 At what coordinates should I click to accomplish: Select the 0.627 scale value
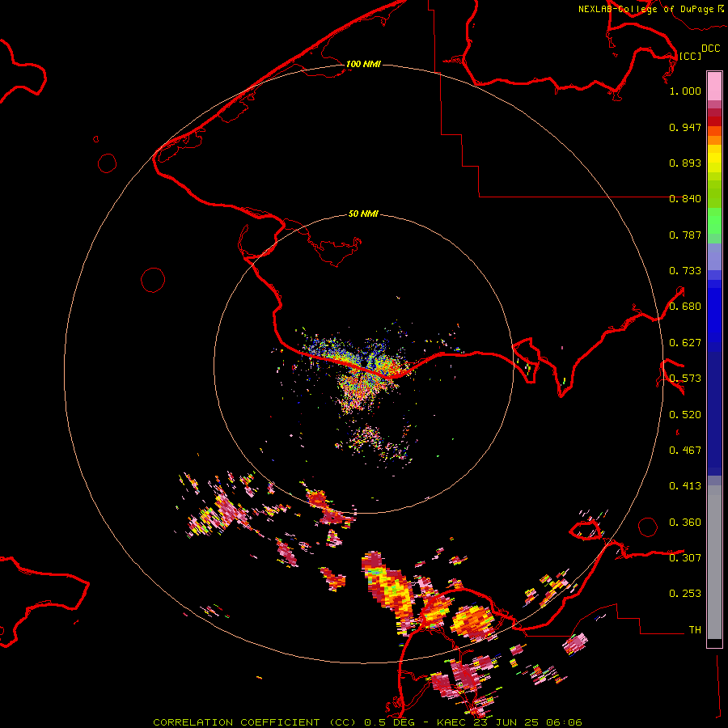(x=685, y=343)
